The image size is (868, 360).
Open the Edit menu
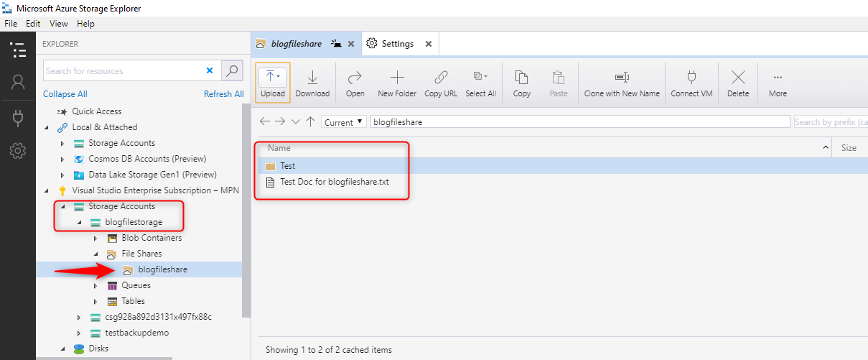(33, 24)
